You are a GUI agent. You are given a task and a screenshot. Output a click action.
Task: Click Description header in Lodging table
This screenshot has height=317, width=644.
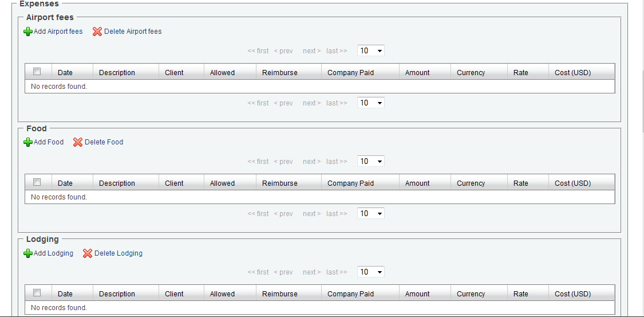117,294
